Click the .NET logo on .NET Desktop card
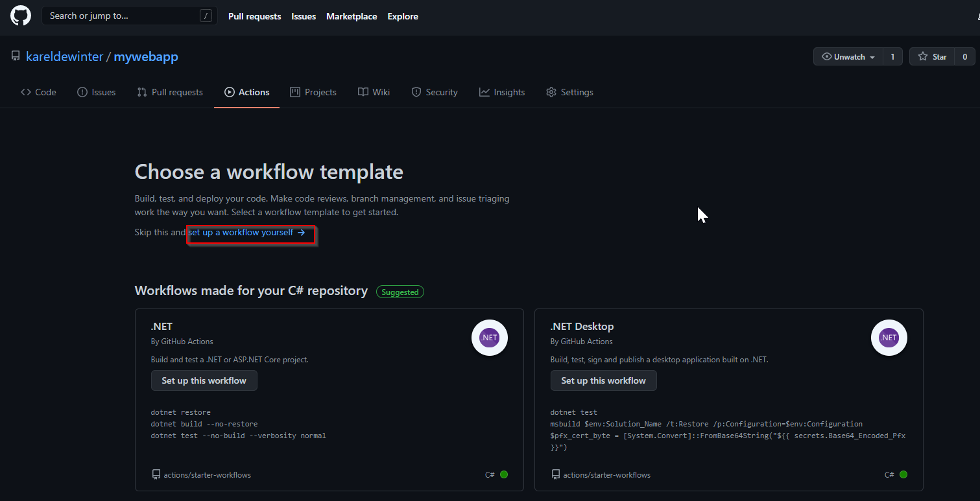The width and height of the screenshot is (980, 501). 889,338
